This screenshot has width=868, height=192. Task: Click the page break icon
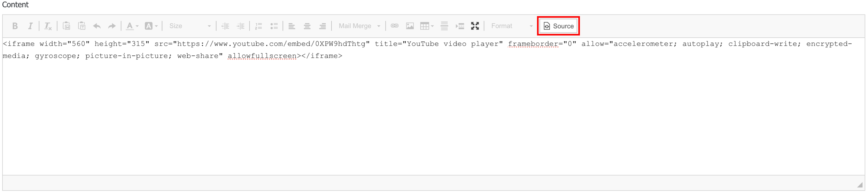point(460,26)
